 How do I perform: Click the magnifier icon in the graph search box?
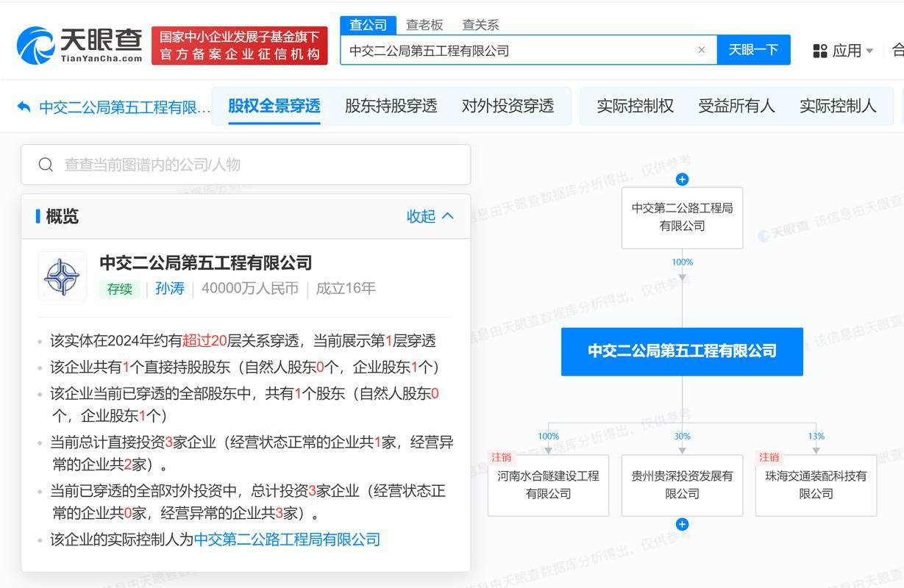point(46,164)
